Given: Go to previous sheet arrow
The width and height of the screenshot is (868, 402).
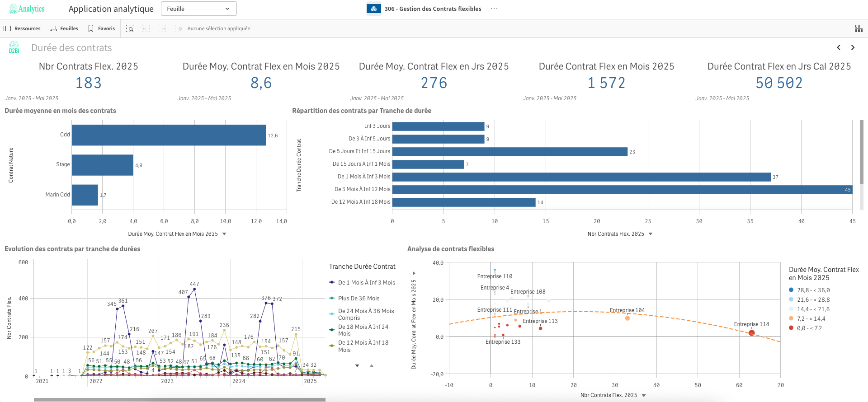Looking at the screenshot, I should 839,47.
